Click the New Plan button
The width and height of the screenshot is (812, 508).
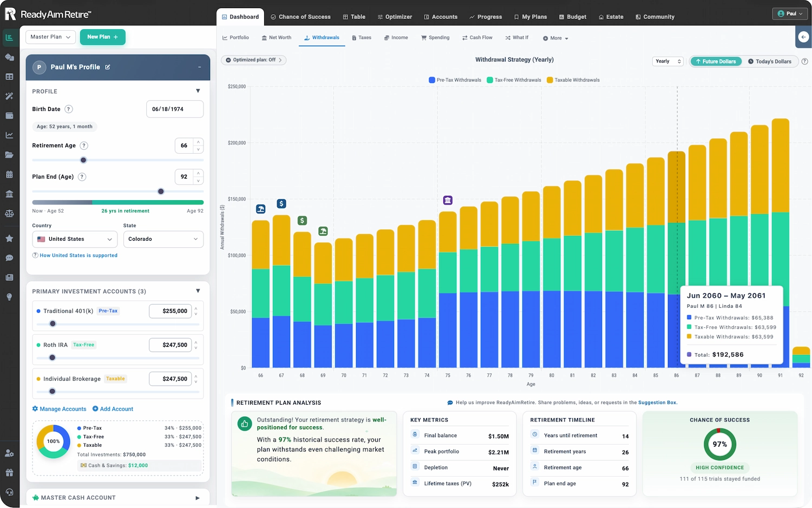(x=103, y=37)
